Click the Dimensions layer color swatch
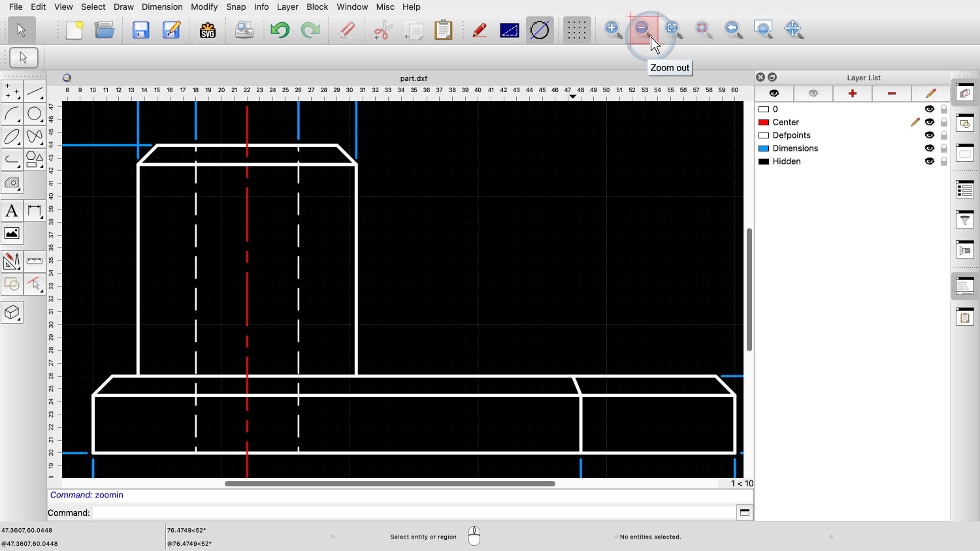 coord(763,148)
